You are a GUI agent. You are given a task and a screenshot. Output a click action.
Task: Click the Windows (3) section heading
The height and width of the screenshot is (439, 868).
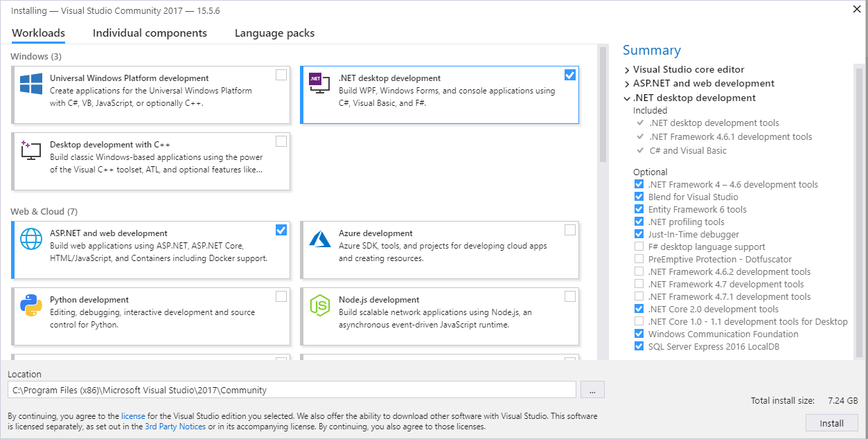[36, 56]
